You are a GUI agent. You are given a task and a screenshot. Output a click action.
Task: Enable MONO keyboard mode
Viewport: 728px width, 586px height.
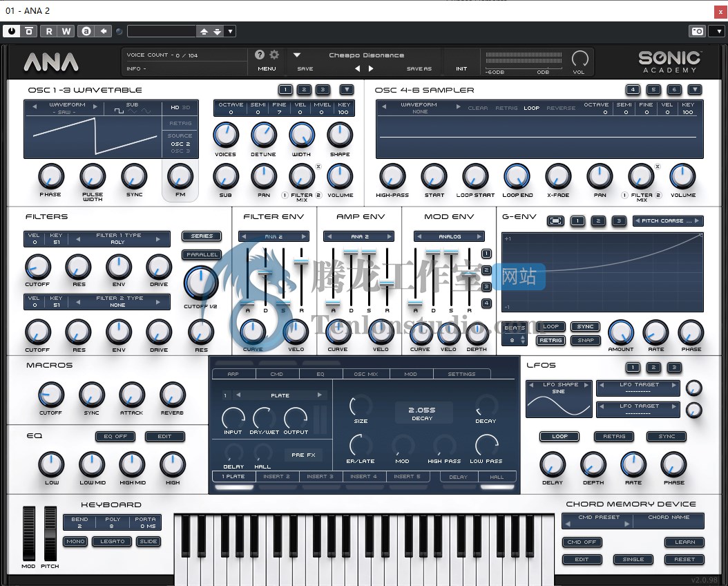pyautogui.click(x=75, y=541)
